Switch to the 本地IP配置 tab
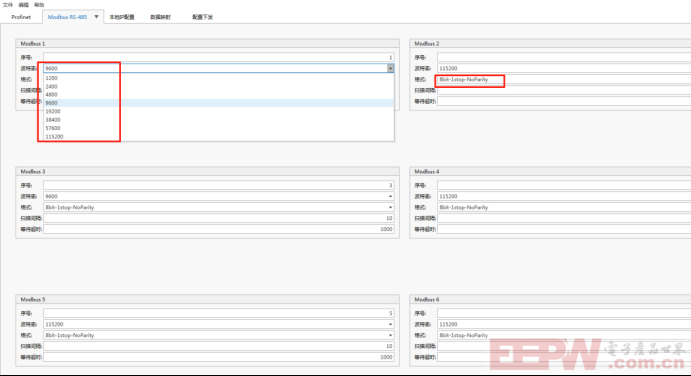The width and height of the screenshot is (691, 376). point(122,17)
